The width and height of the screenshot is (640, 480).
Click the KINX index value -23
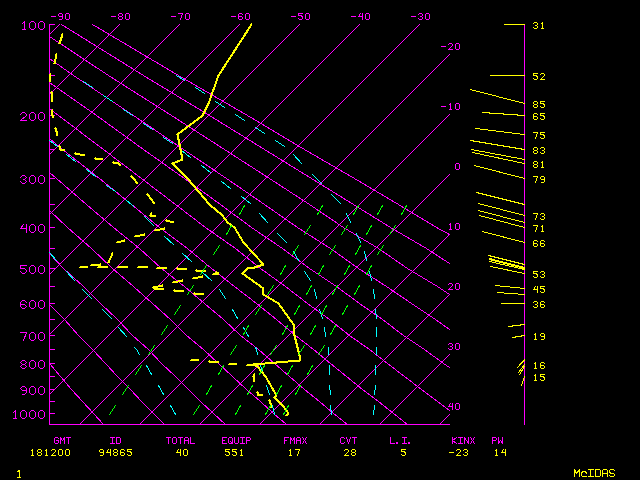click(461, 453)
